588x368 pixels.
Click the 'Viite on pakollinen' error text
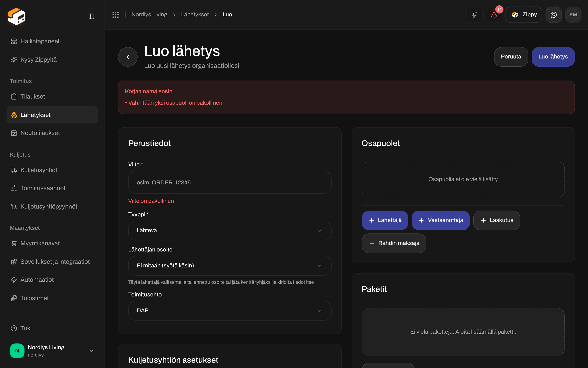(151, 201)
